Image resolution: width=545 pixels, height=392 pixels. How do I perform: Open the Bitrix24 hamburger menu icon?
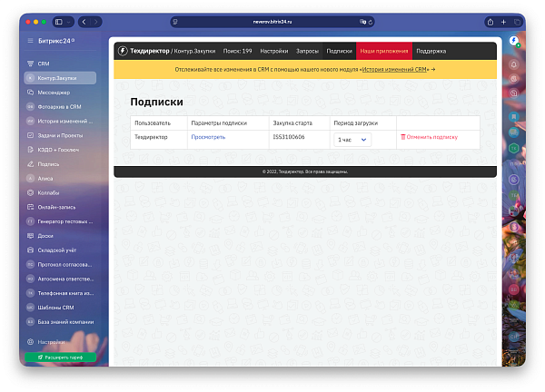tap(30, 41)
